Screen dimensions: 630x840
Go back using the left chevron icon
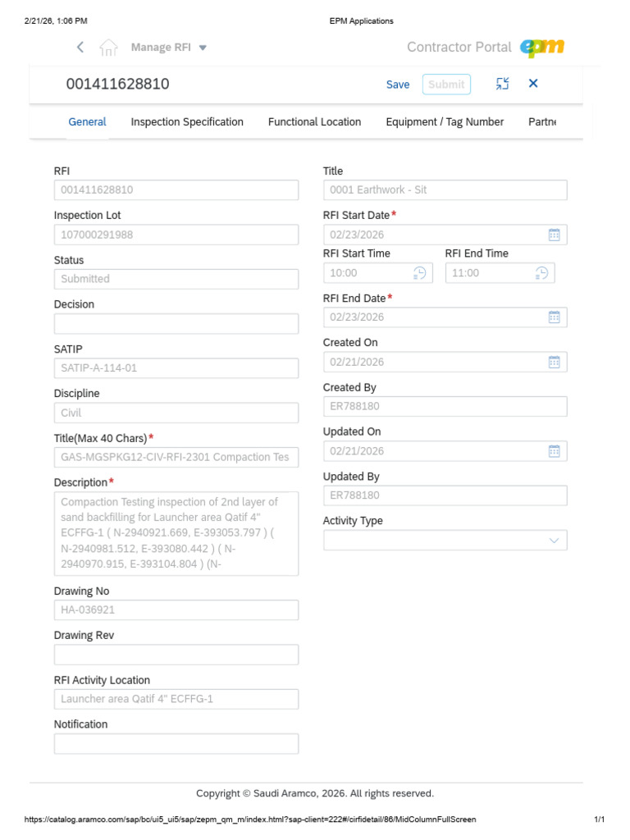(x=80, y=47)
